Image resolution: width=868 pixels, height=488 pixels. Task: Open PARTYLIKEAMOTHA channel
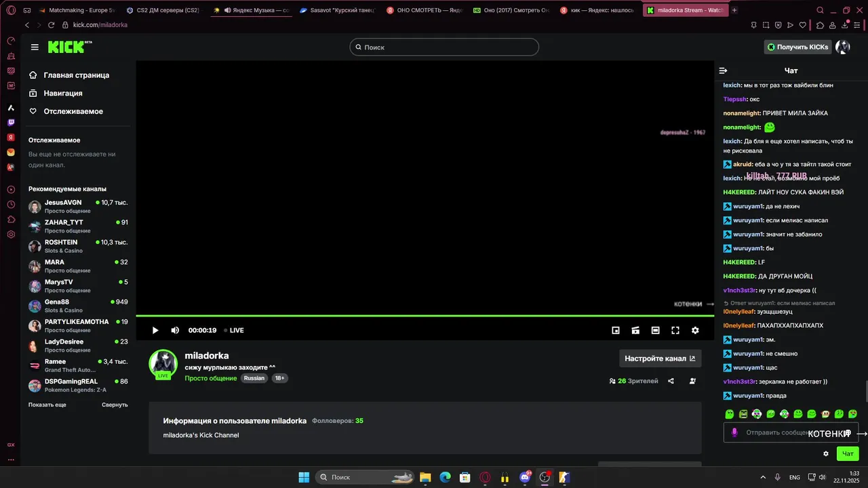(x=78, y=325)
